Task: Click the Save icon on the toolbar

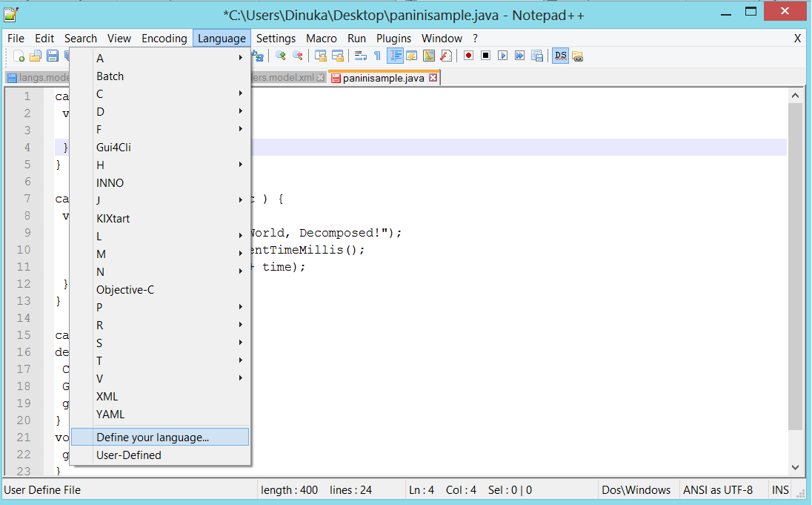Action: [x=52, y=55]
